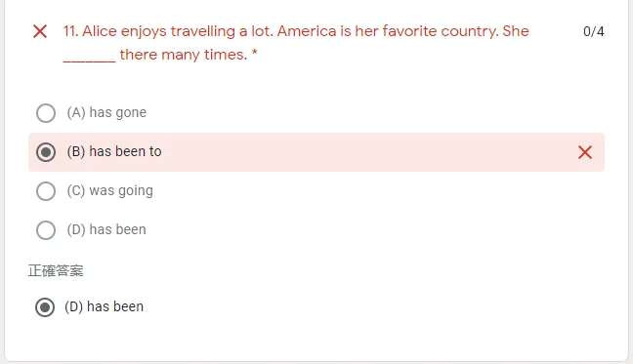Screen dimensions: 633x364
Task: Click the "(A) has gone" option label
Action: coord(106,112)
